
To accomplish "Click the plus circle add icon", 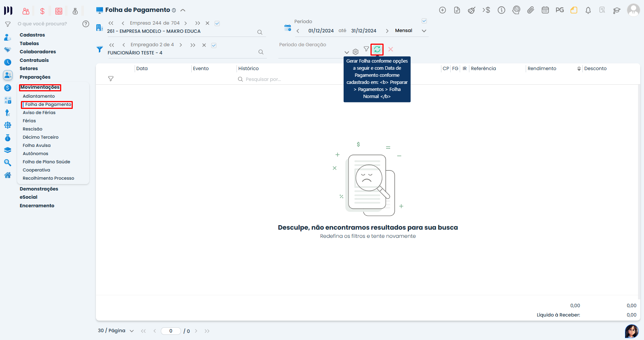I will 443,10.
